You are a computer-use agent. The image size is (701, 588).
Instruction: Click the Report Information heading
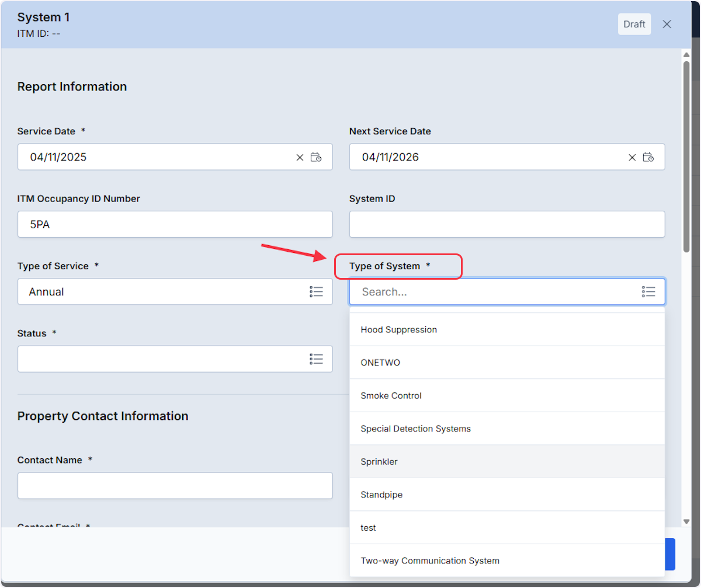[72, 86]
